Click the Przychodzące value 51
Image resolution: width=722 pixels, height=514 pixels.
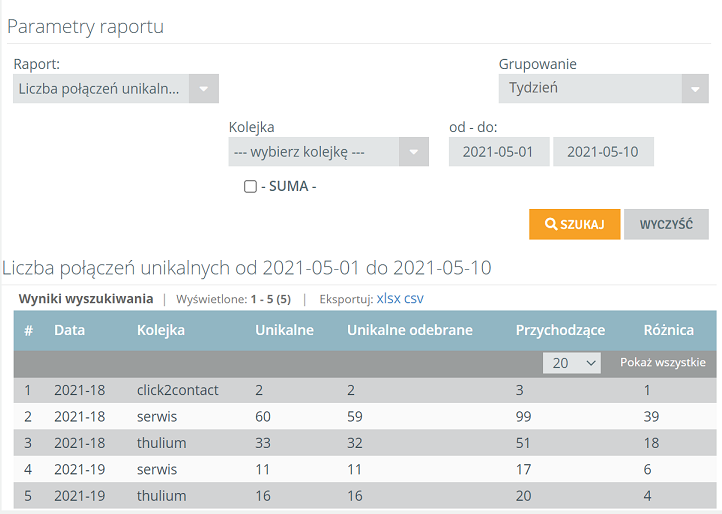point(523,443)
